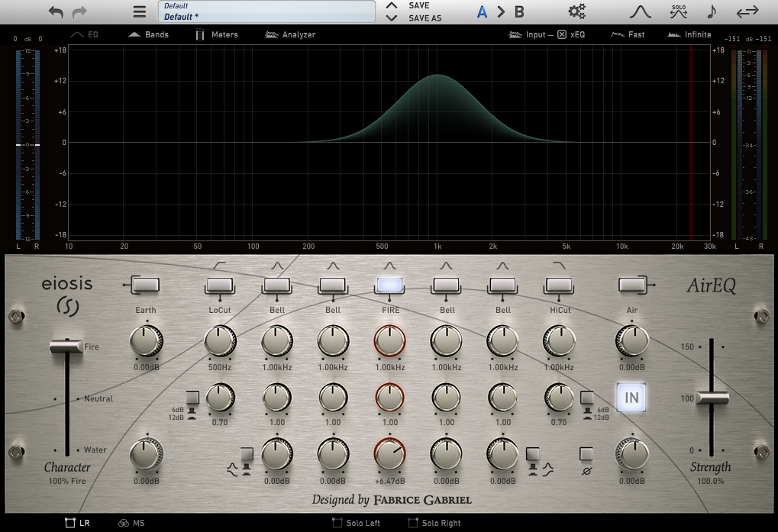Click the IN bypass button
This screenshot has height=532, width=778.
coord(631,398)
